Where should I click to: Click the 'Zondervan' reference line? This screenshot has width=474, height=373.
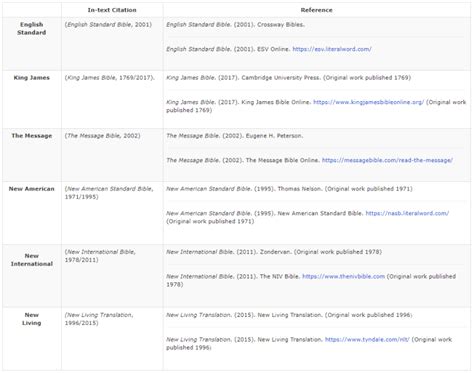coord(274,252)
